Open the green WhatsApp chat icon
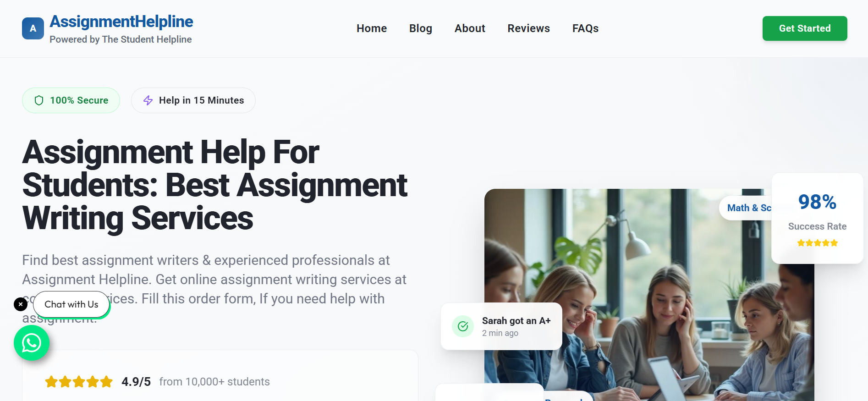This screenshot has height=401, width=868. pyautogui.click(x=32, y=343)
